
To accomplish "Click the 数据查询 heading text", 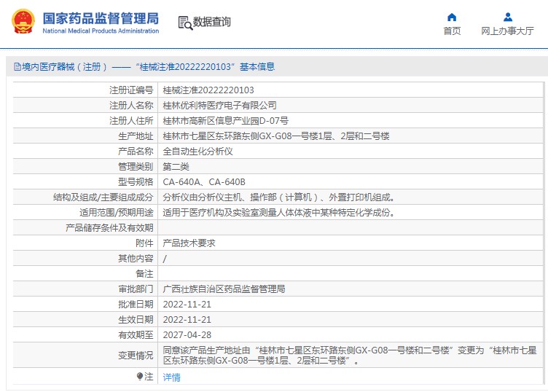I will click(212, 22).
